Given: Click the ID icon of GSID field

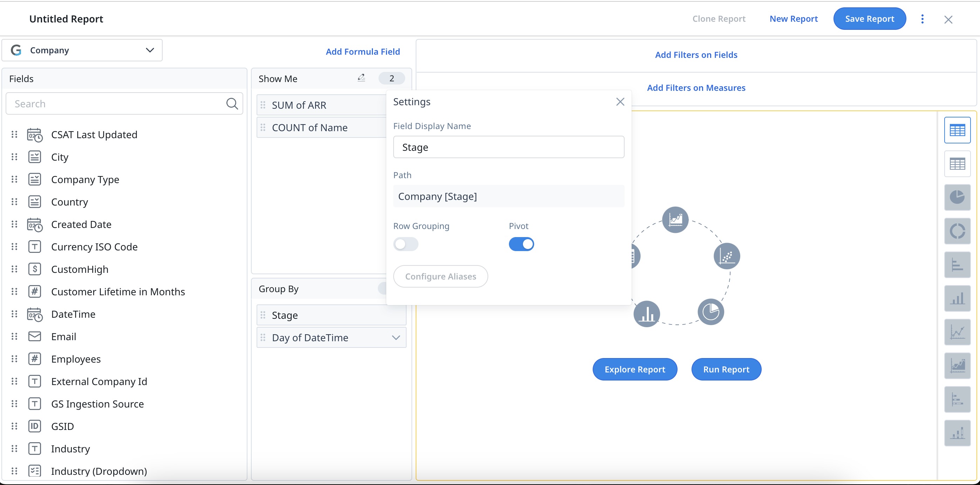Looking at the screenshot, I should (35, 426).
